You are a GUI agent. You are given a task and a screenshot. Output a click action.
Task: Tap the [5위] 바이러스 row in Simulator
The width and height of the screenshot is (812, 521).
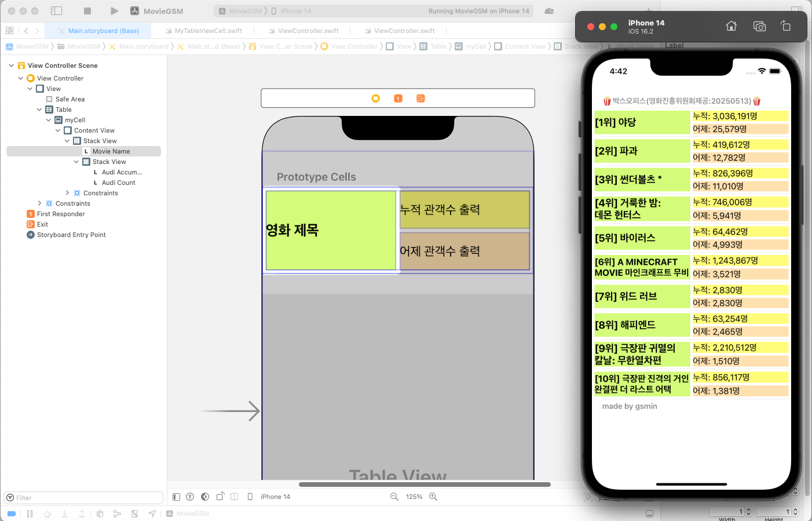[692, 238]
